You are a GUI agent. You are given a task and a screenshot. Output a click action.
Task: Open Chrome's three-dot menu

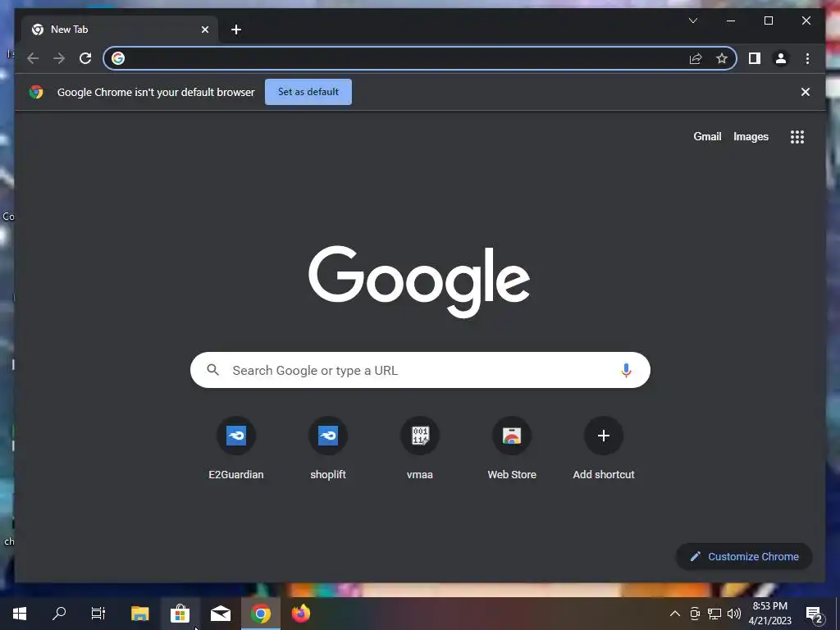(x=807, y=58)
